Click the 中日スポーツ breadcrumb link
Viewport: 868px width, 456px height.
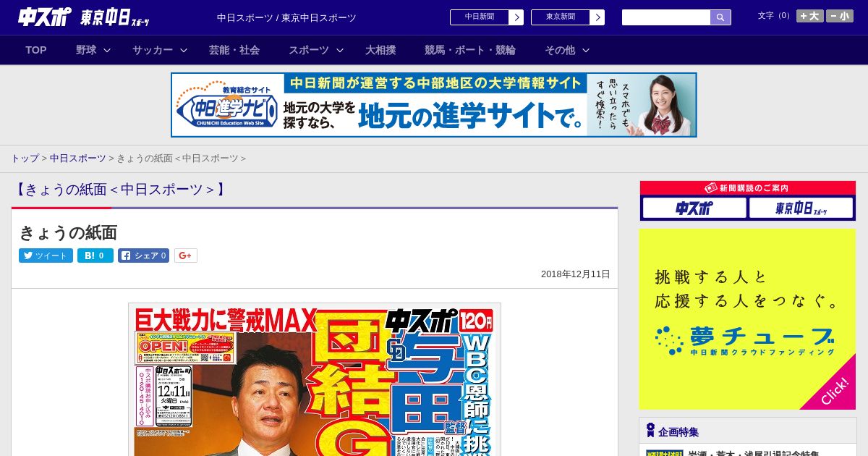tap(77, 158)
